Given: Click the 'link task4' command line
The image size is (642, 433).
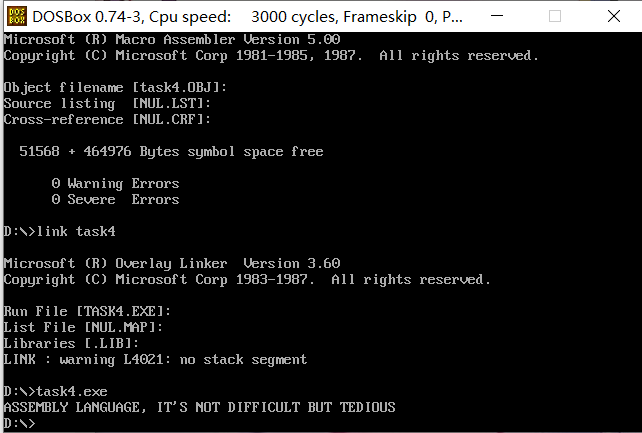Looking at the screenshot, I should pyautogui.click(x=60, y=231).
